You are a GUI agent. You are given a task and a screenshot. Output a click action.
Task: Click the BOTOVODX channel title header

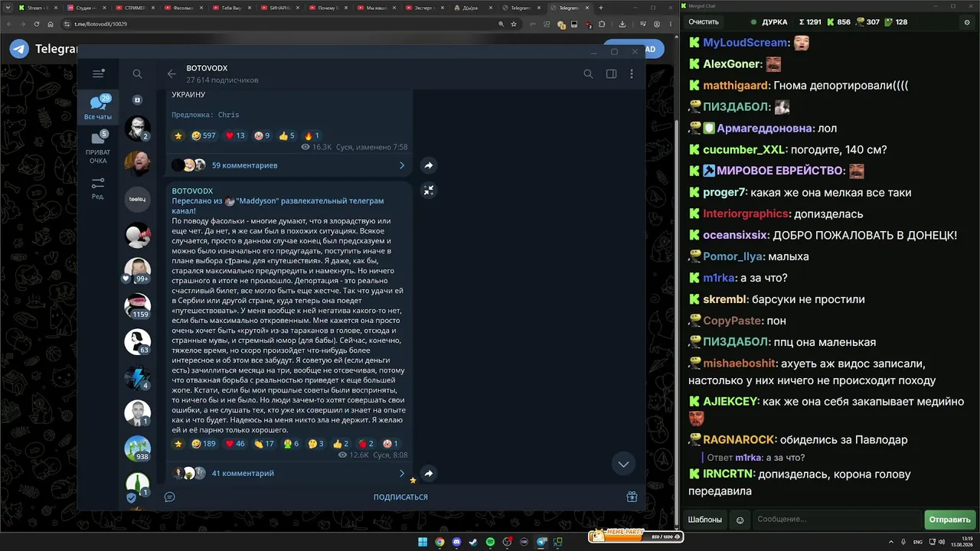pyautogui.click(x=207, y=68)
